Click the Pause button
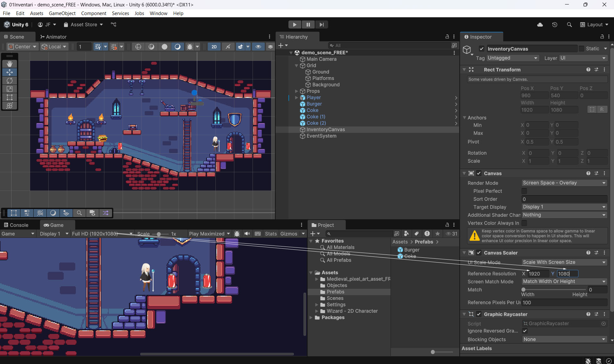 (x=308, y=25)
